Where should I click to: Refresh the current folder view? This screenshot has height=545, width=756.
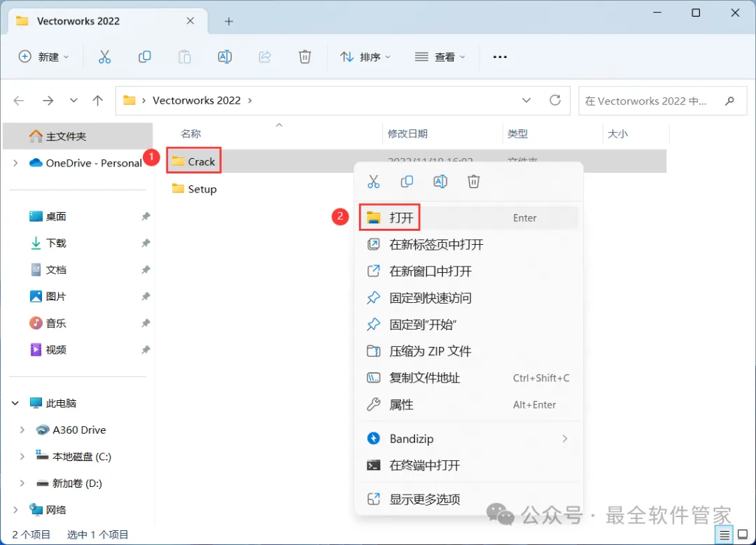click(555, 100)
